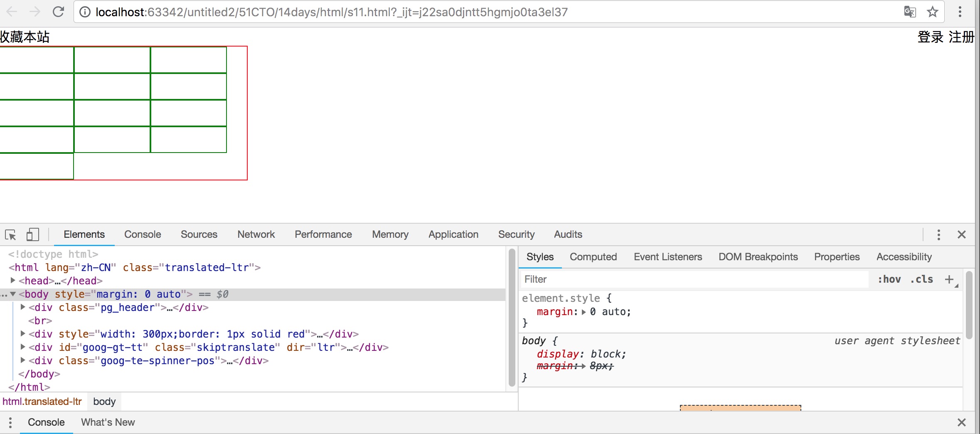The width and height of the screenshot is (980, 434).
Task: Expand the margin shorthand in element.style
Action: tap(584, 312)
